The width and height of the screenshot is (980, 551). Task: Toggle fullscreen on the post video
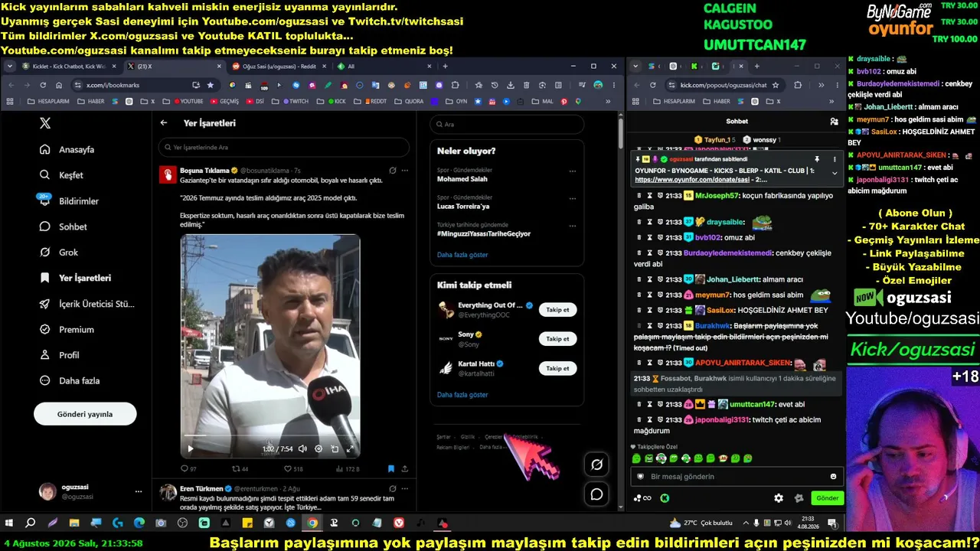click(350, 449)
